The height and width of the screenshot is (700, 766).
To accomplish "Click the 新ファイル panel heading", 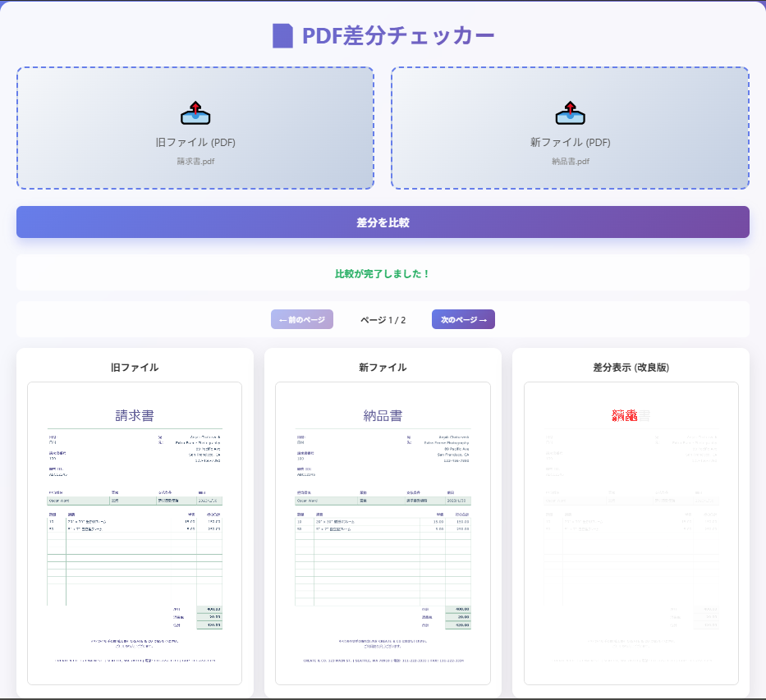I will click(383, 367).
